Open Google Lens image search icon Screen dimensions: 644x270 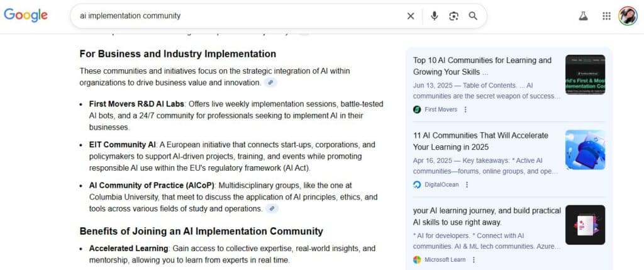pos(453,16)
